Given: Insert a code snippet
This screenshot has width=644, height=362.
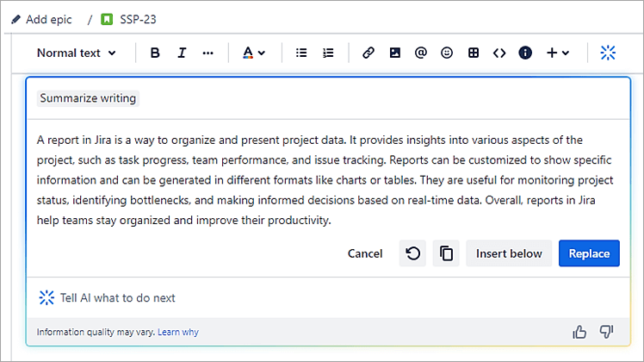Looking at the screenshot, I should click(499, 53).
